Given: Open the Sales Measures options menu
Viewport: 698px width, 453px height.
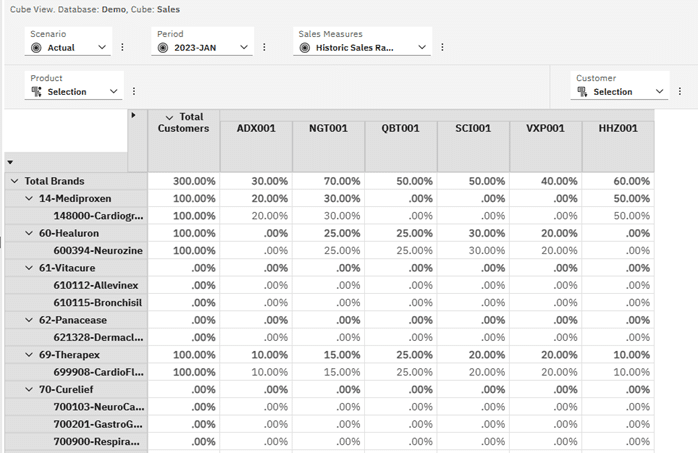Looking at the screenshot, I should (x=442, y=47).
